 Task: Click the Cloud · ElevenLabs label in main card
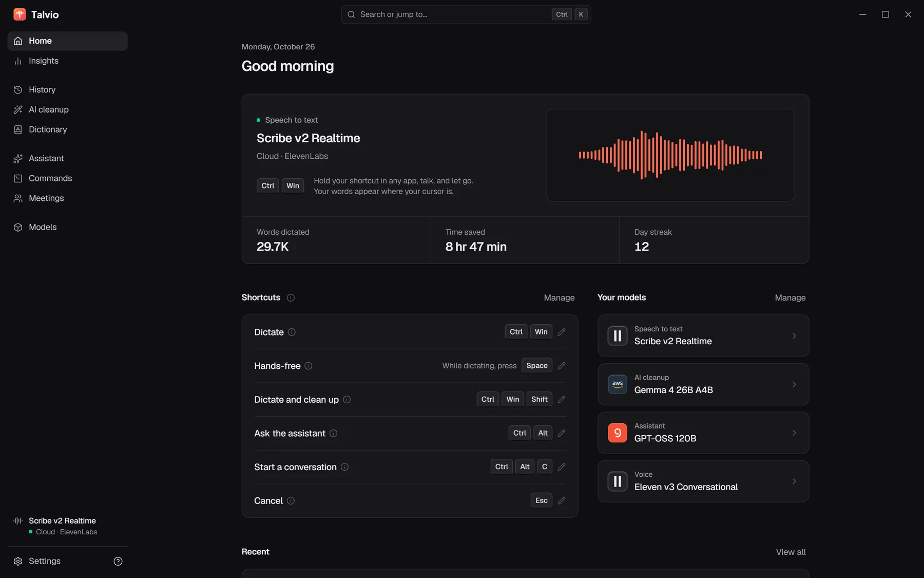tap(292, 156)
